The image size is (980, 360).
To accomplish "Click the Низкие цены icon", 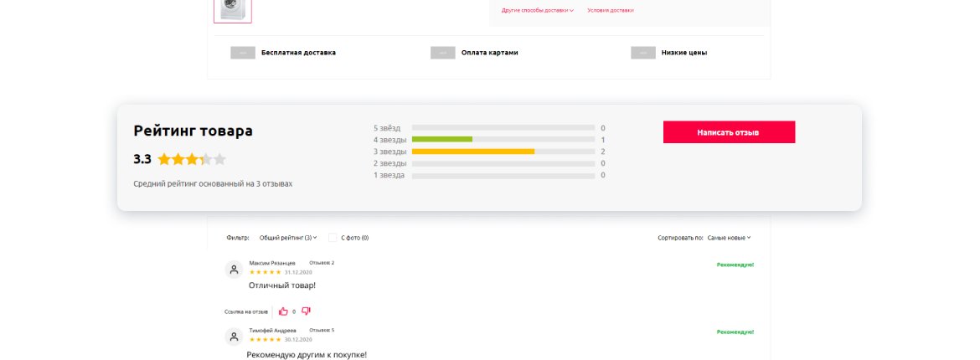I will 643,53.
